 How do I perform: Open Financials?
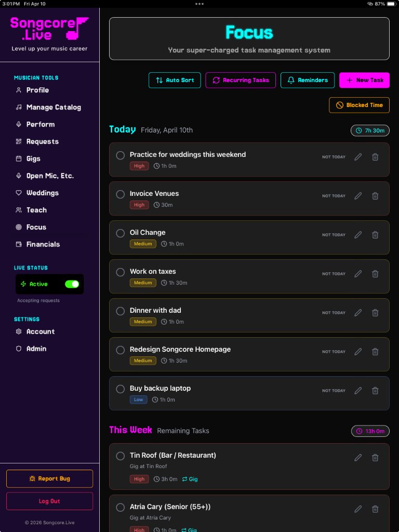tap(38, 244)
